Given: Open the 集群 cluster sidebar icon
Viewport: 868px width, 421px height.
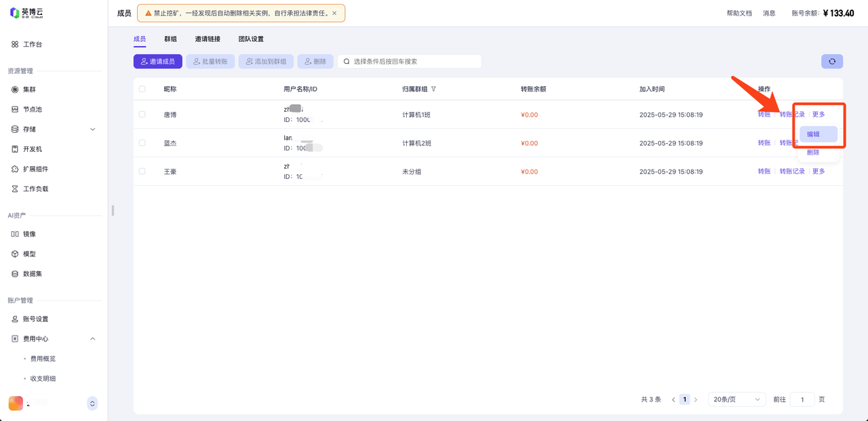Looking at the screenshot, I should pyautogui.click(x=15, y=89).
